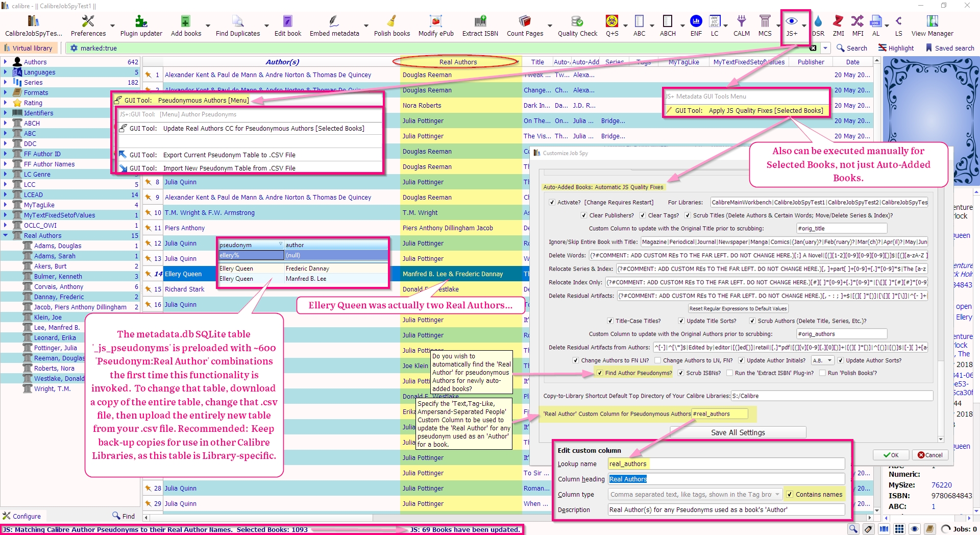Select Apply JS Quality Fixes [Selected Books]
Screen dimensions: 980x535
(x=746, y=110)
